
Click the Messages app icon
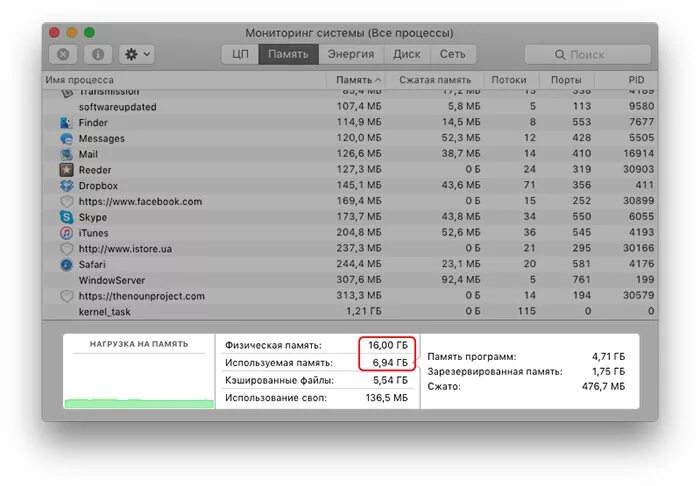coord(66,138)
